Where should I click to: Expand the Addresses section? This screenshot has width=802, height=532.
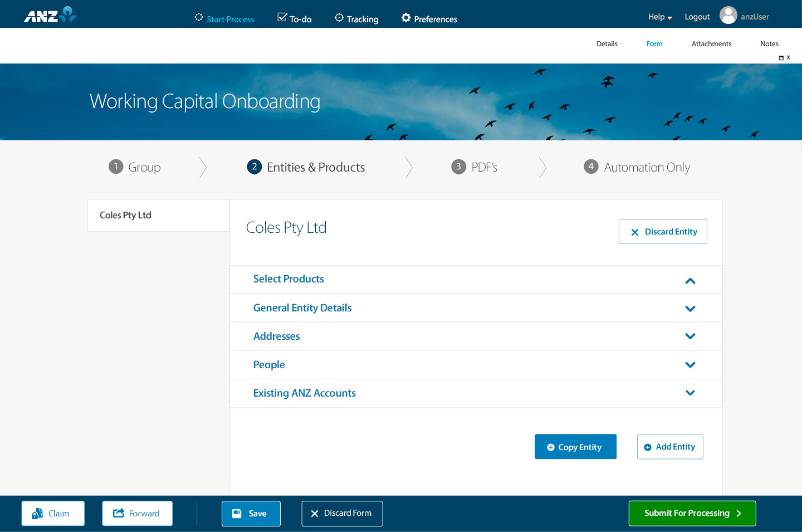[690, 336]
